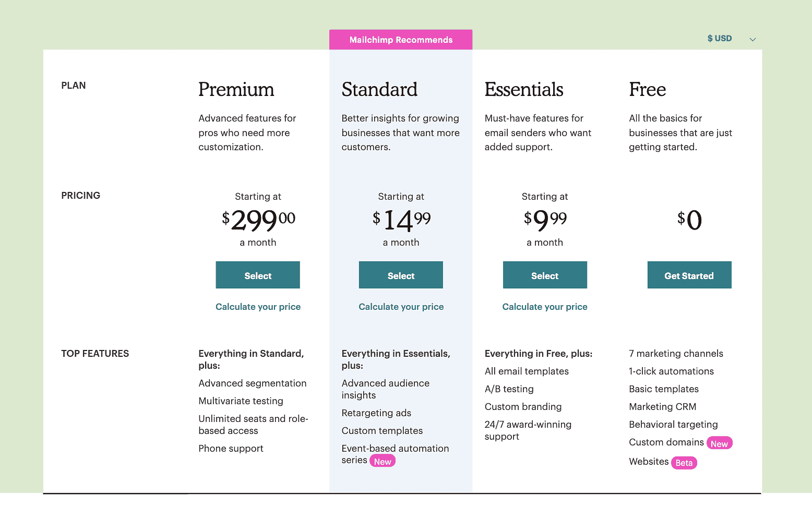Image resolution: width=812 pixels, height=507 pixels.
Task: Click Get Started on the Free plan
Action: point(689,275)
